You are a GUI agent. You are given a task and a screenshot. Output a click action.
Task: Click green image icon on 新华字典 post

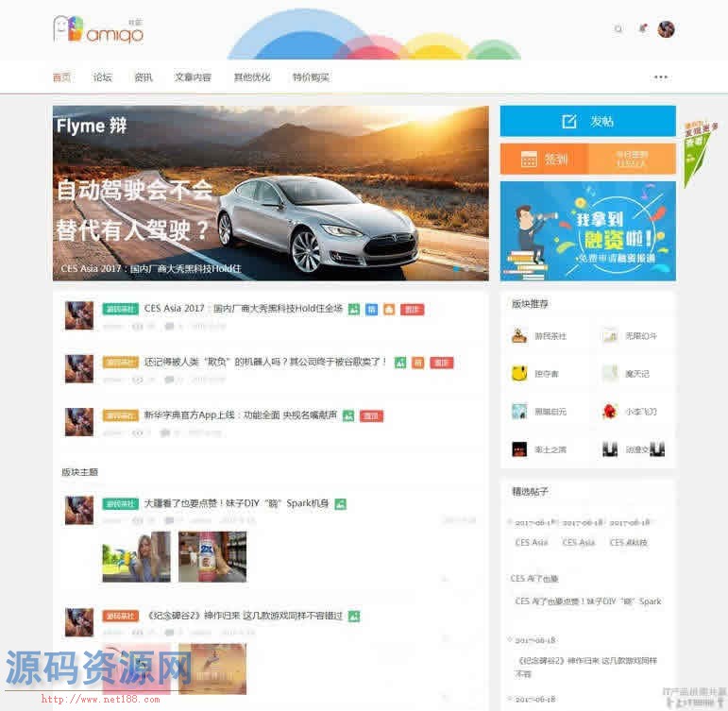[348, 415]
